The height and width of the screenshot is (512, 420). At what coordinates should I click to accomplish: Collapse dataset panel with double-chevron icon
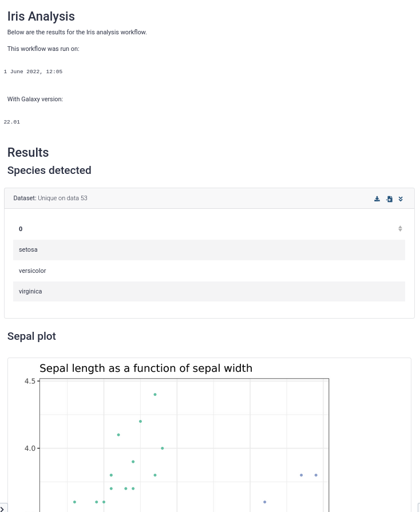click(401, 199)
